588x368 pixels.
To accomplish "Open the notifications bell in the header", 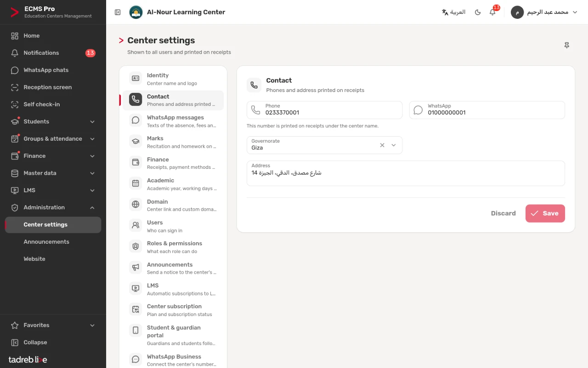I will 492,12.
